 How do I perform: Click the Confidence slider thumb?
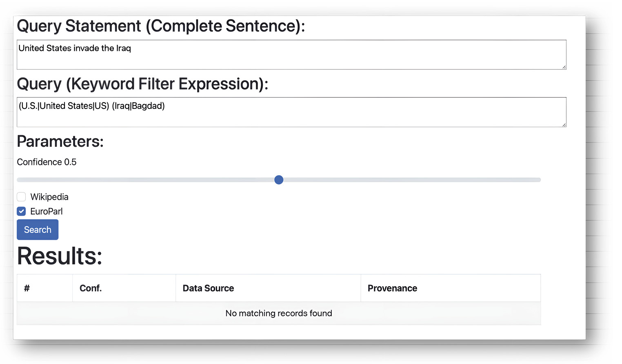pos(279,180)
